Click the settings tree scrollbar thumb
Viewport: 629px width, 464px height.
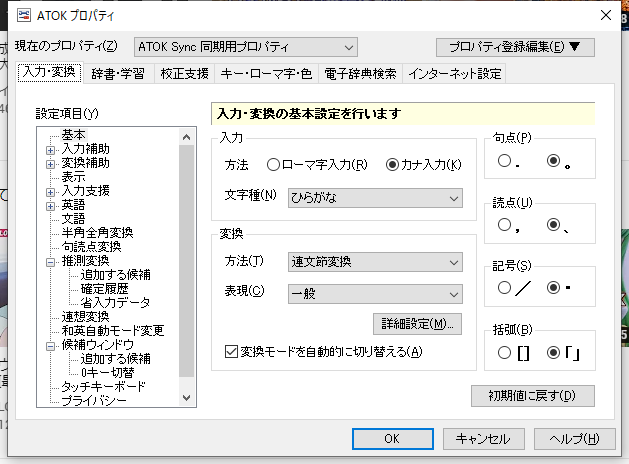tap(187, 261)
